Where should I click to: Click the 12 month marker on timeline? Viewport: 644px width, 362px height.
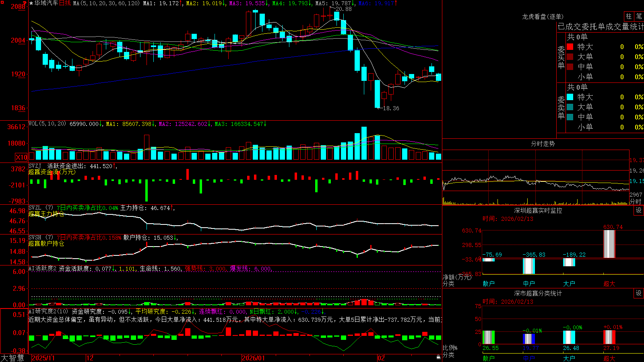[x=90, y=358]
